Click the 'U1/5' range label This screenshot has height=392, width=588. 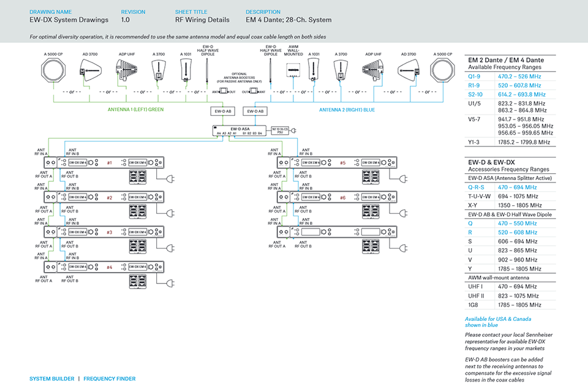(x=474, y=104)
